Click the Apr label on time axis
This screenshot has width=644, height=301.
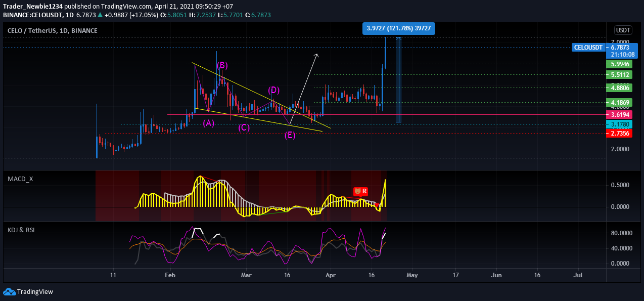click(330, 275)
